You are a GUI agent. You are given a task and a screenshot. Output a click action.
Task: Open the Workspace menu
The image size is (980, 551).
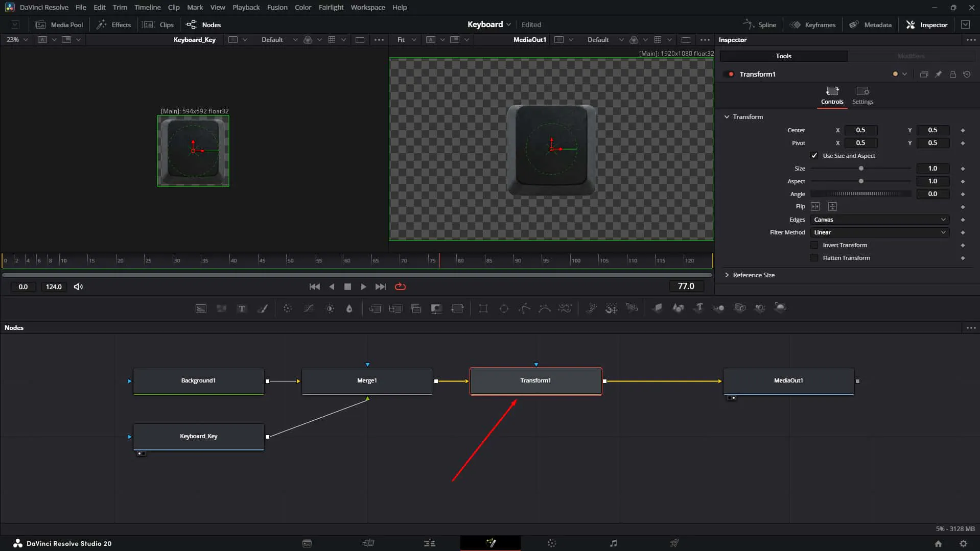pos(367,7)
